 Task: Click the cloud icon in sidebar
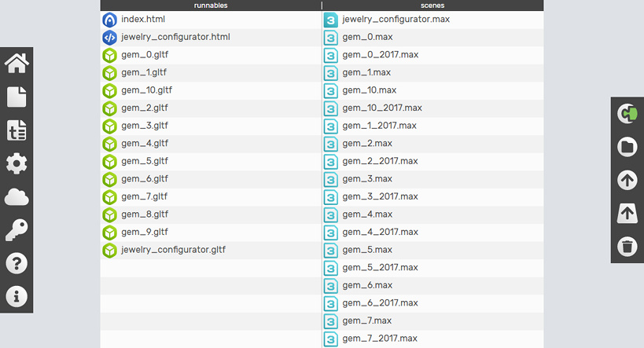coord(17,197)
